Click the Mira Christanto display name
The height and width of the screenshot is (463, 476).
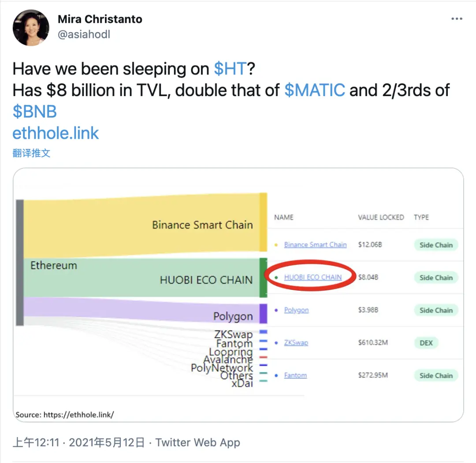(100, 19)
